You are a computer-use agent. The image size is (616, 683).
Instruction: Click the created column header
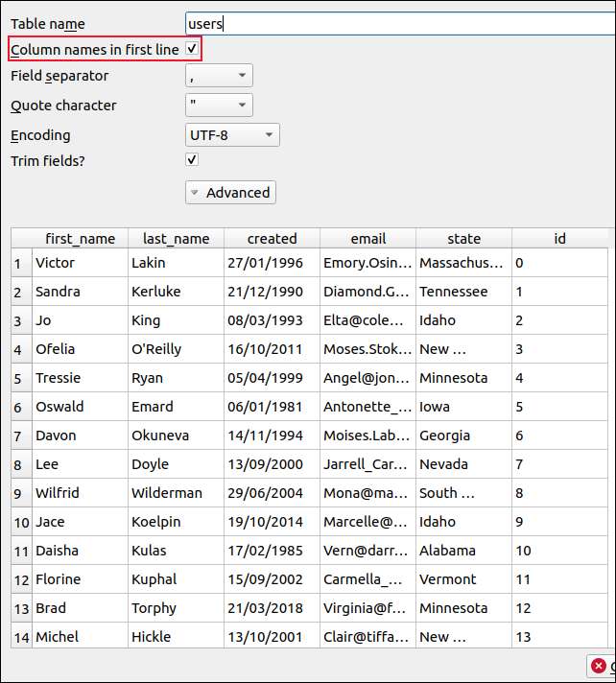(x=272, y=239)
